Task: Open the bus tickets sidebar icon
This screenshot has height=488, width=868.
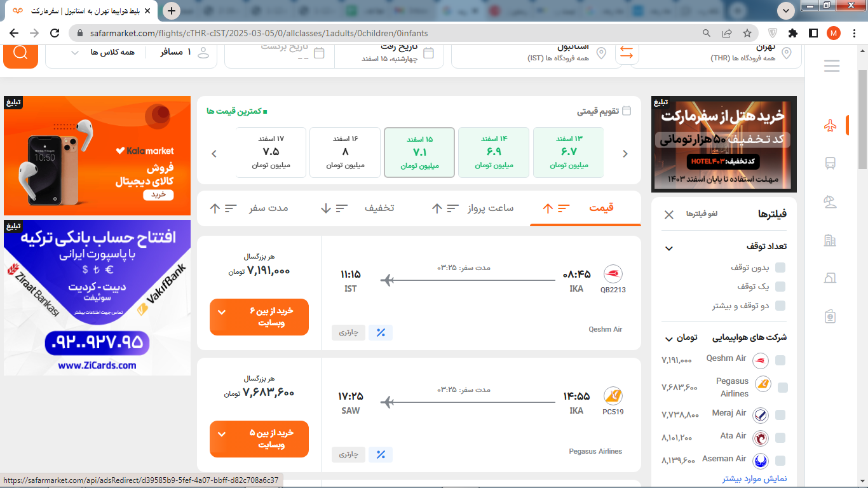Action: pyautogui.click(x=830, y=163)
